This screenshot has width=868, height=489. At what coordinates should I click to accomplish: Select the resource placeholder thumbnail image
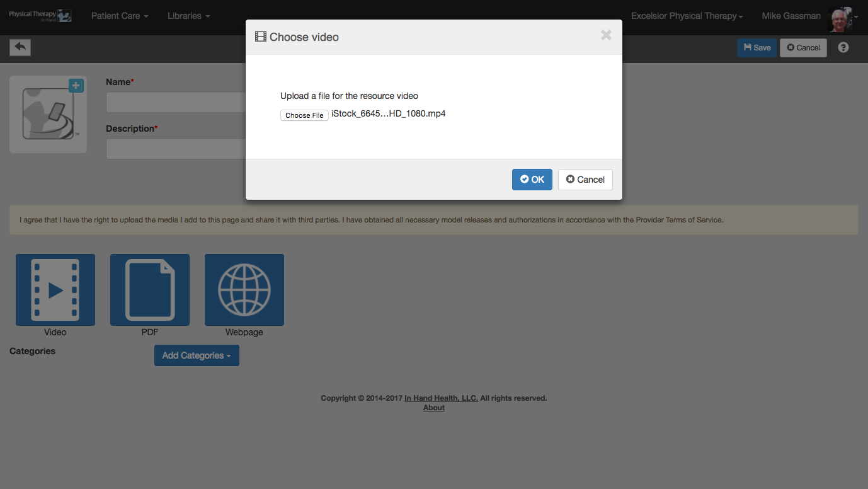[x=49, y=114]
